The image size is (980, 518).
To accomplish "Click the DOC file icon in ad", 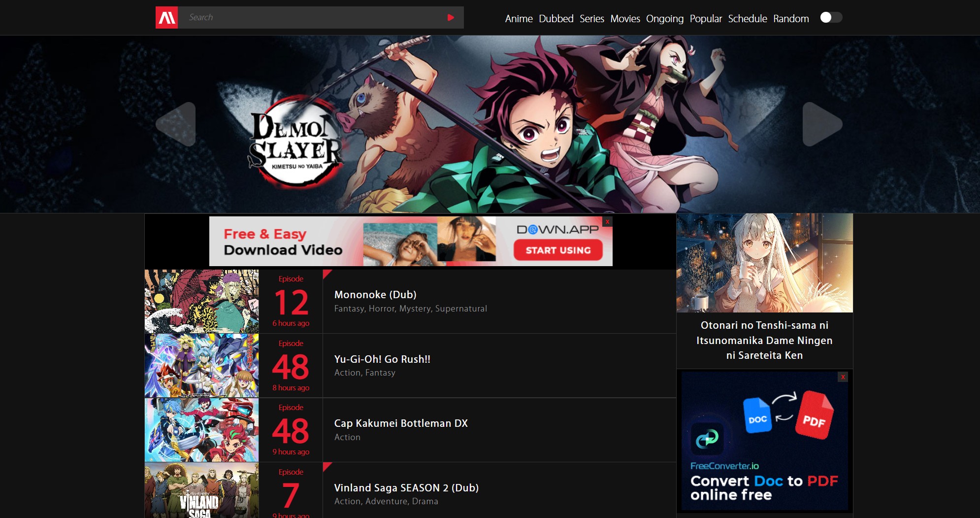I will (x=757, y=415).
